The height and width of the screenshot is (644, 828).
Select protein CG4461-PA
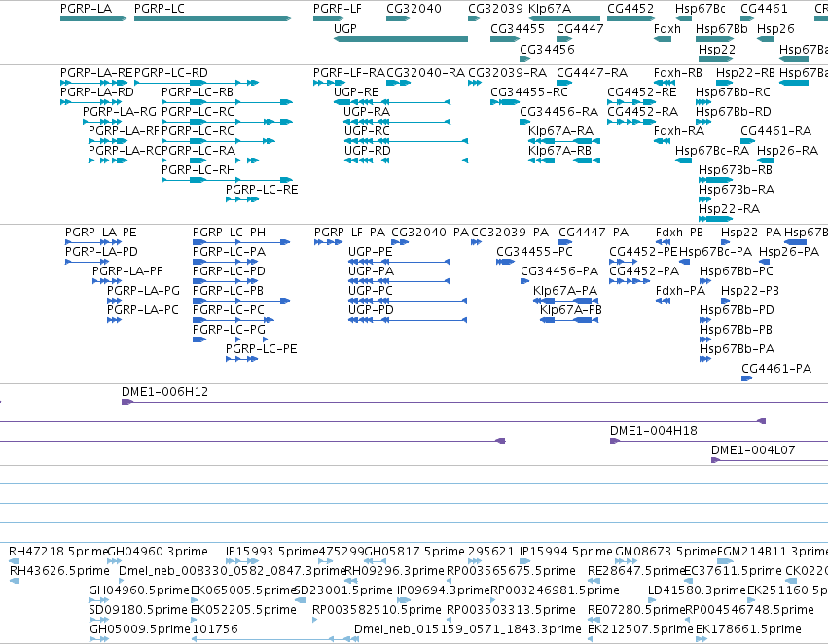point(746,378)
